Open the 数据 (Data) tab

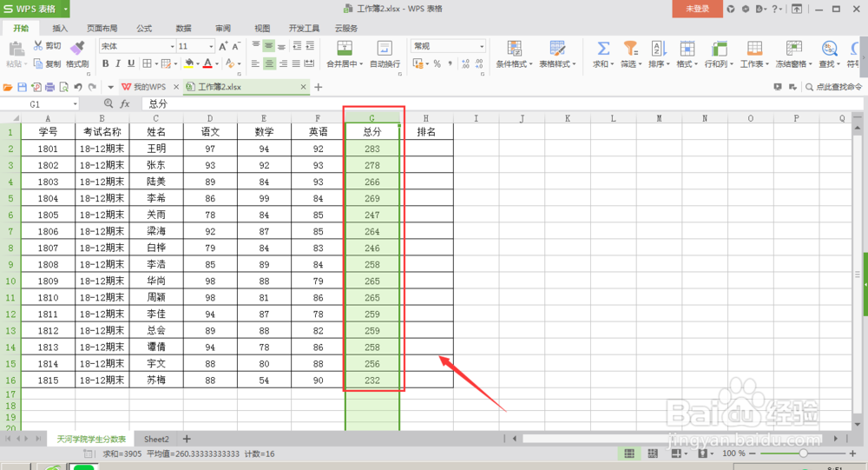183,29
